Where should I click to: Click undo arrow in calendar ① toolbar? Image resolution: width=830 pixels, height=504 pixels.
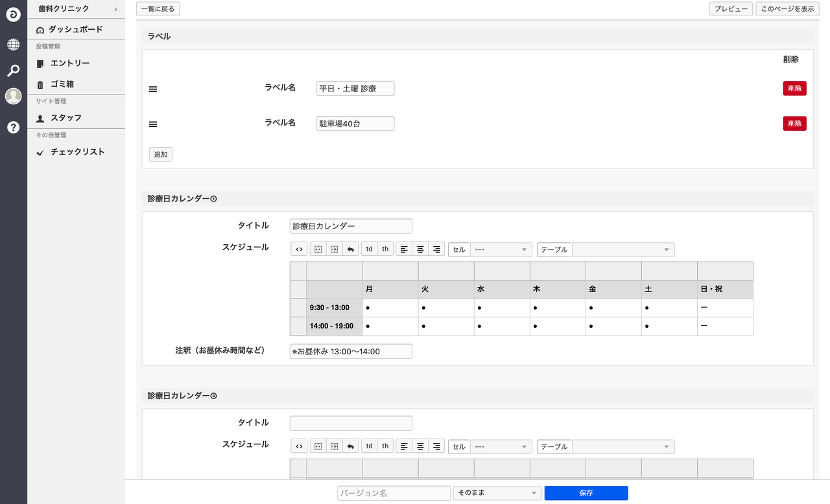(351, 249)
